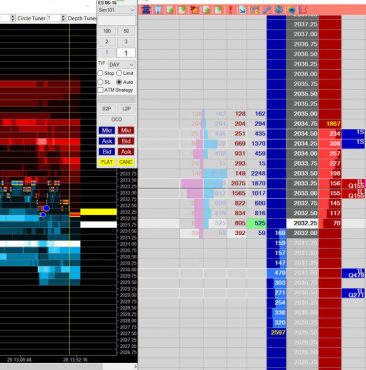Image resolution: width=366 pixels, height=370 pixels.
Task: Click the red exclamation mark toolbar icon
Action: pyautogui.click(x=230, y=10)
